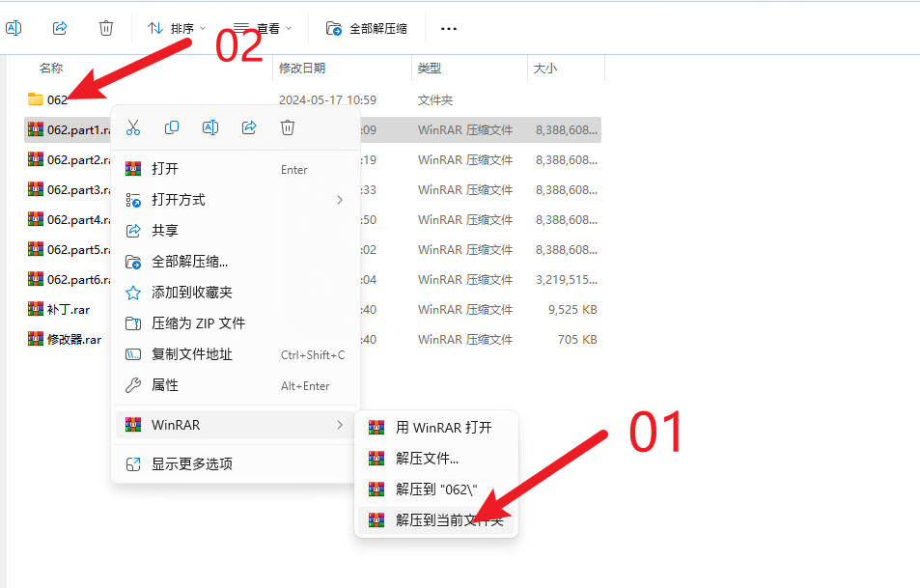Click the 文件夹 type cell
Viewport: 920px width, 588px height.
pos(435,100)
